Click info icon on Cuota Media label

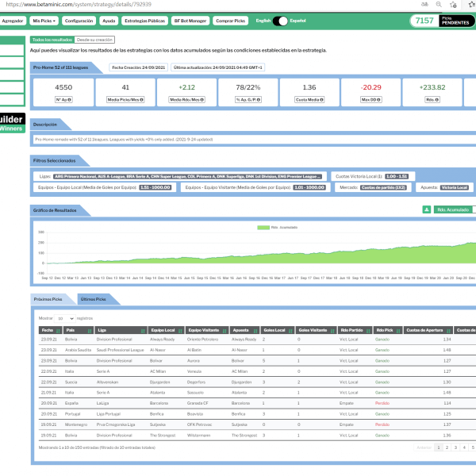pyautogui.click(x=321, y=100)
